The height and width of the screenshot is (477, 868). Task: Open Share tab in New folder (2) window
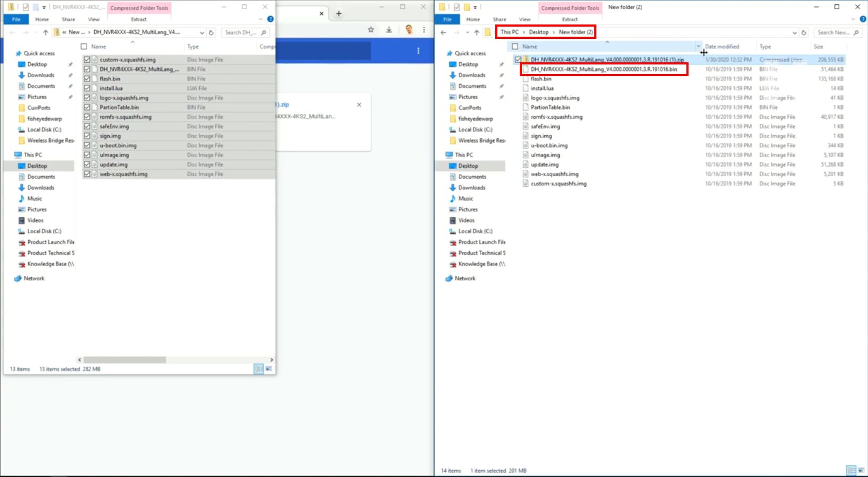[x=499, y=19]
